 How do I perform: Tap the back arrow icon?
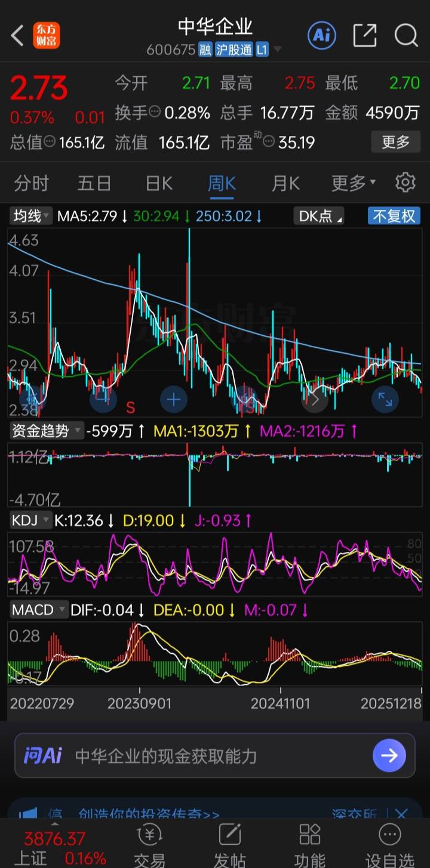tap(17, 36)
